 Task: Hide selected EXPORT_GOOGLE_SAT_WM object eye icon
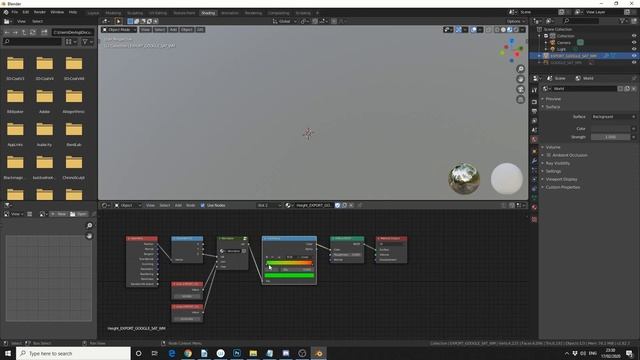pos(634,56)
